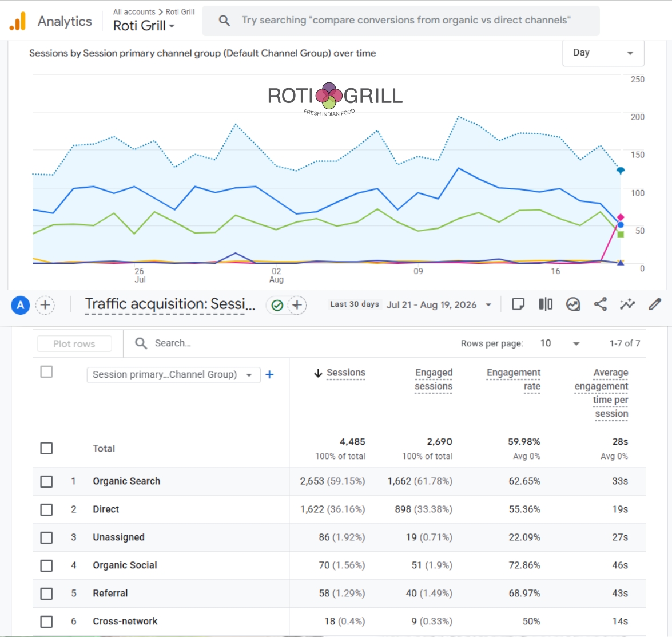Click the share this report icon

[600, 304]
